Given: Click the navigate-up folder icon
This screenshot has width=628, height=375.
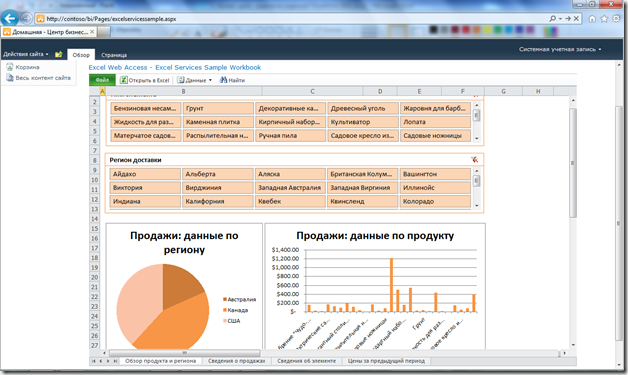Looking at the screenshot, I should [58, 54].
